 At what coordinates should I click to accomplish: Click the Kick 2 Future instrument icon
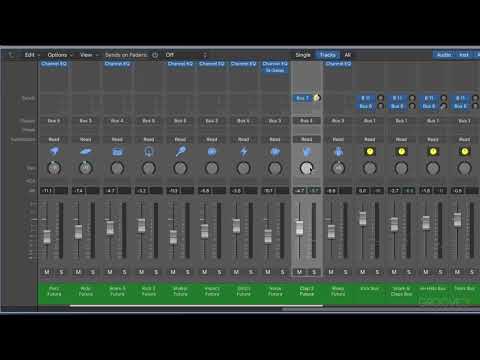(x=149, y=152)
